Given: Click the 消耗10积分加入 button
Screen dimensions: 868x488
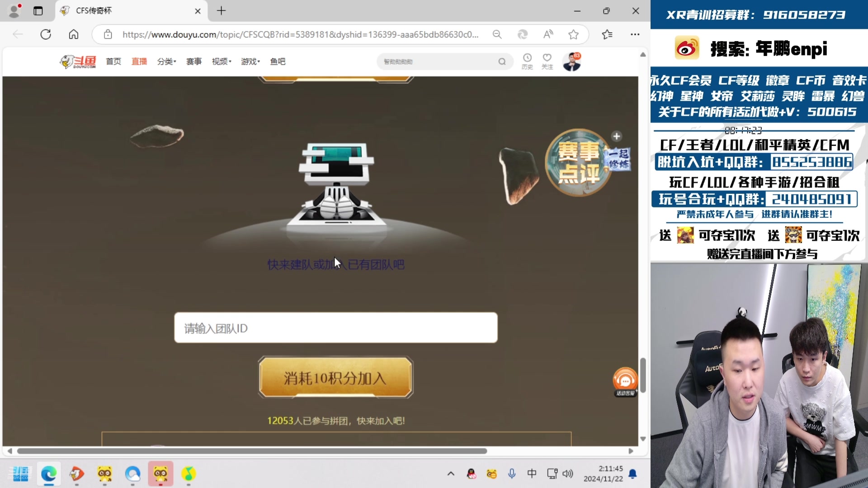Looking at the screenshot, I should 335,378.
